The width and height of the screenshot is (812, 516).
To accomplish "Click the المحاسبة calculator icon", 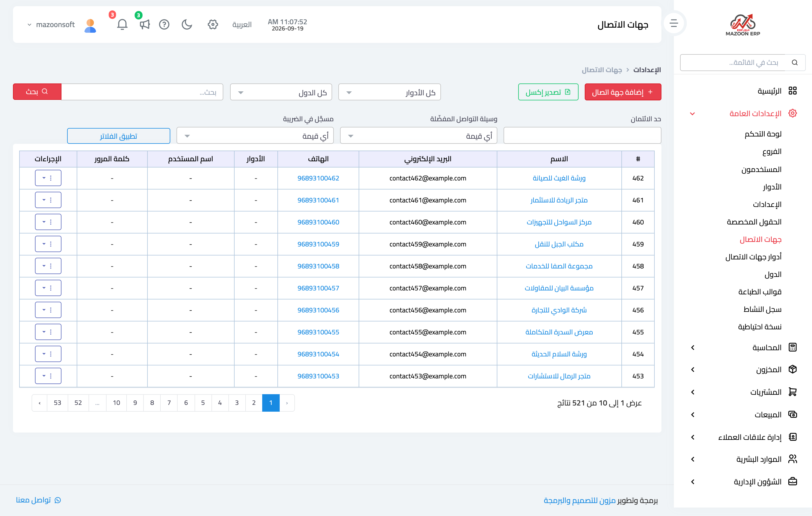I will click(793, 347).
